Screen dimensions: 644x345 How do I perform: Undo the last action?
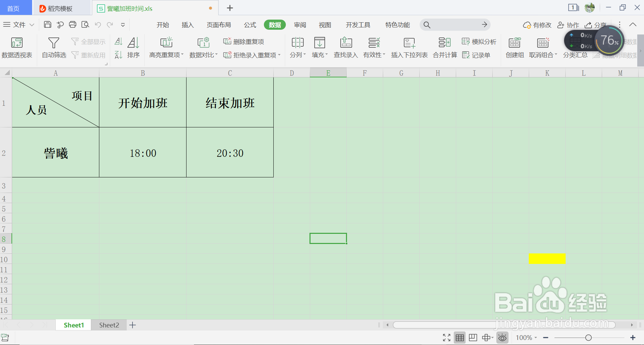98,25
